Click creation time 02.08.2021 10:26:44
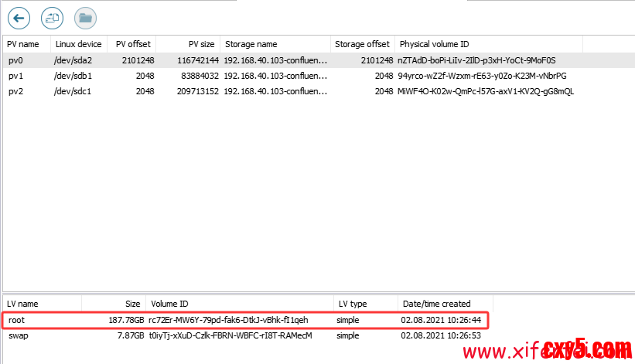The image size is (635, 364). point(441,320)
